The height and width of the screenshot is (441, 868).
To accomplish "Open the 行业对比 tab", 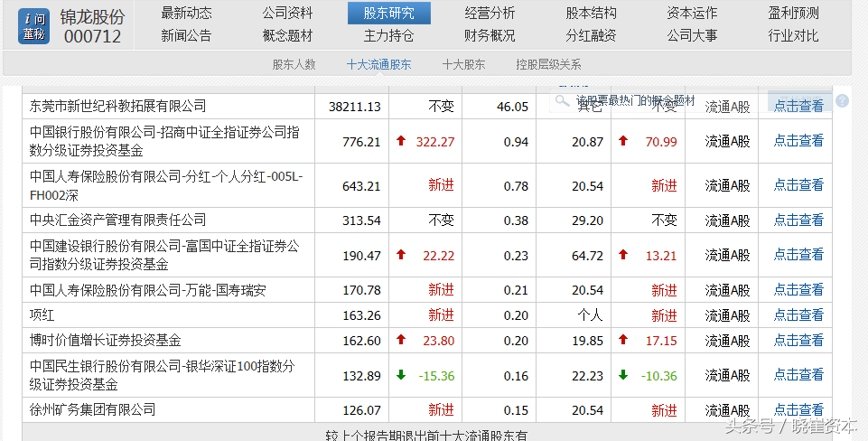I will (793, 36).
